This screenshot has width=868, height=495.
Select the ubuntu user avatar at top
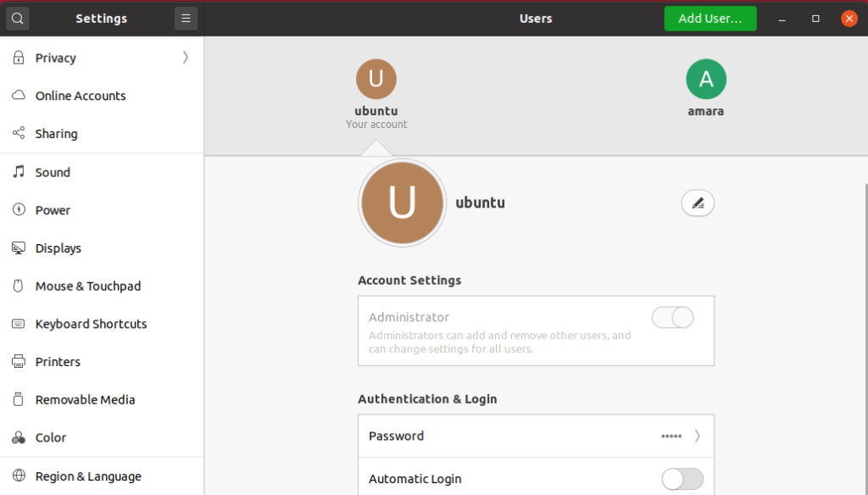(376, 79)
